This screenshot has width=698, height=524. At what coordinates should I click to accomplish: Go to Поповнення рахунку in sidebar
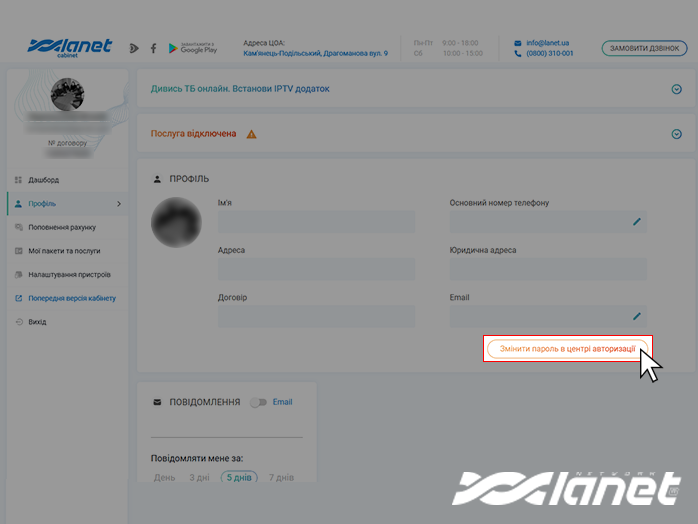click(62, 227)
